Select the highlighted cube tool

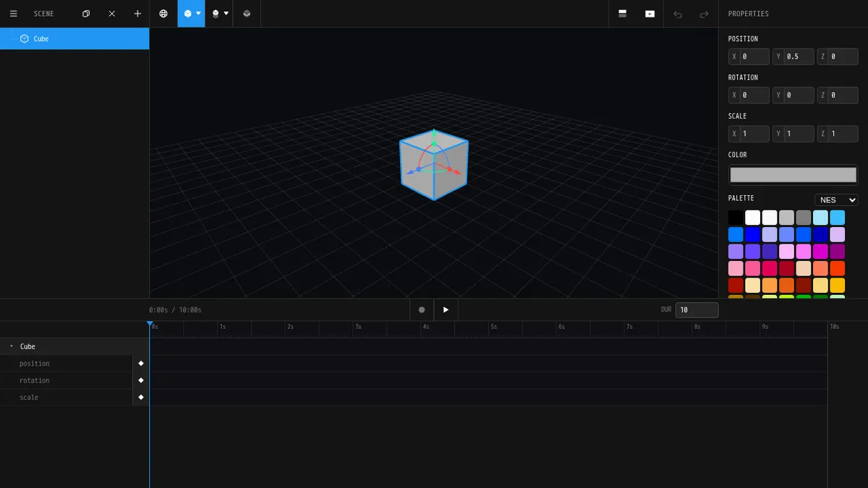tap(187, 14)
